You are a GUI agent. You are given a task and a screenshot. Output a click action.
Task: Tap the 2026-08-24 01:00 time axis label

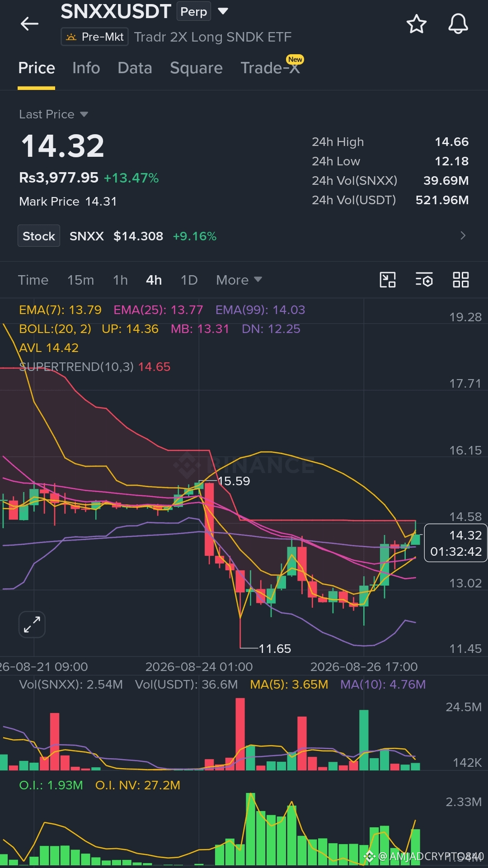coord(199,667)
